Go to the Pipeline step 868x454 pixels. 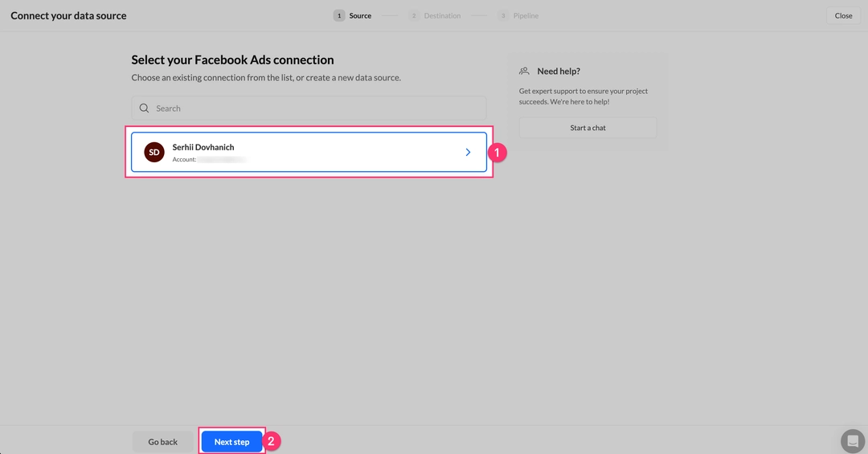coord(526,15)
